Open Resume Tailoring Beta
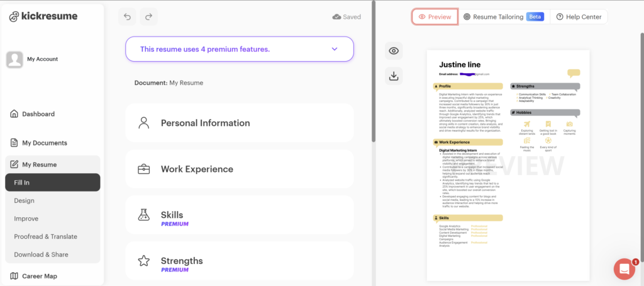This screenshot has width=644, height=286. pos(504,17)
